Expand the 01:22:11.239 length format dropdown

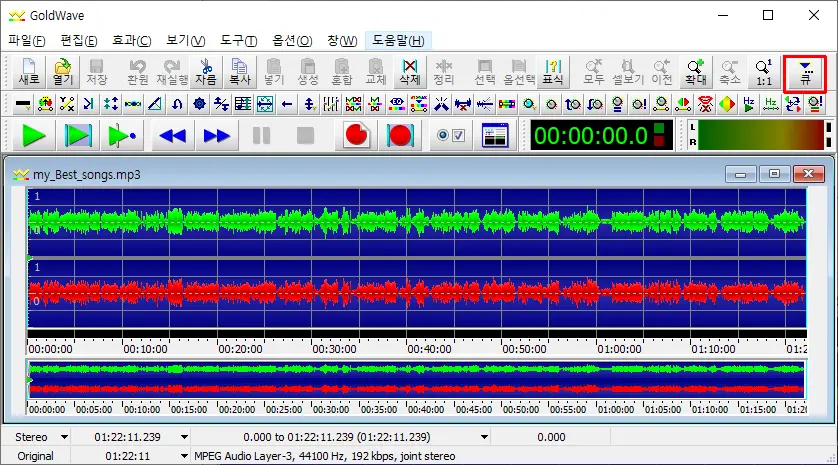tap(184, 437)
